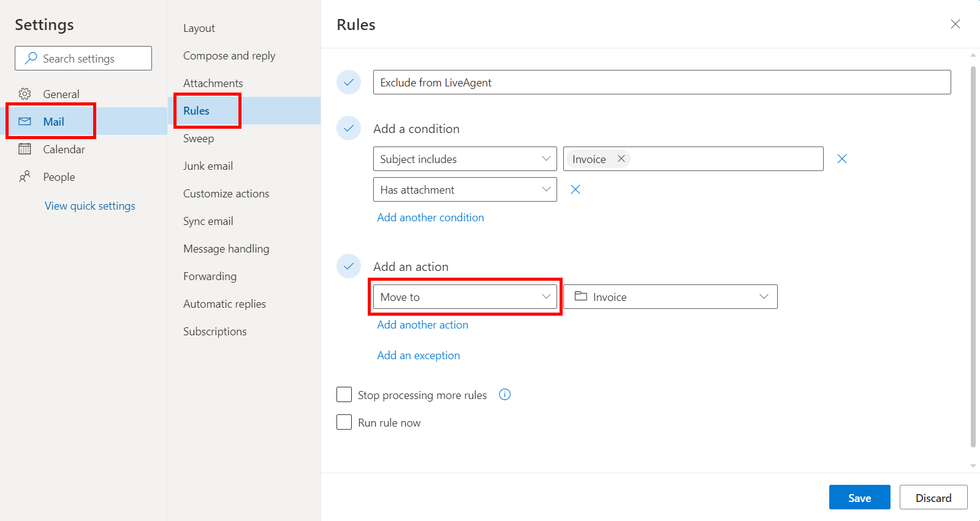Click the checkmark circle beside Add a condition
Viewport: 980px width, 521px height.
349,128
